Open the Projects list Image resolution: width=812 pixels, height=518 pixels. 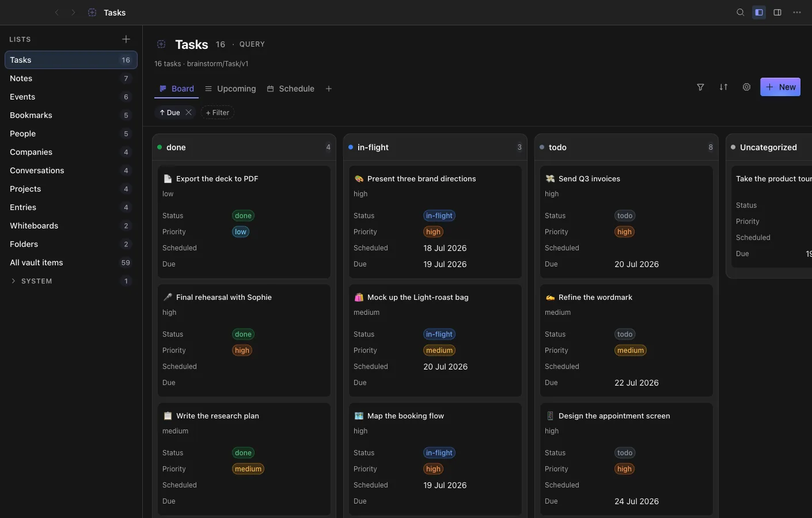point(71,189)
